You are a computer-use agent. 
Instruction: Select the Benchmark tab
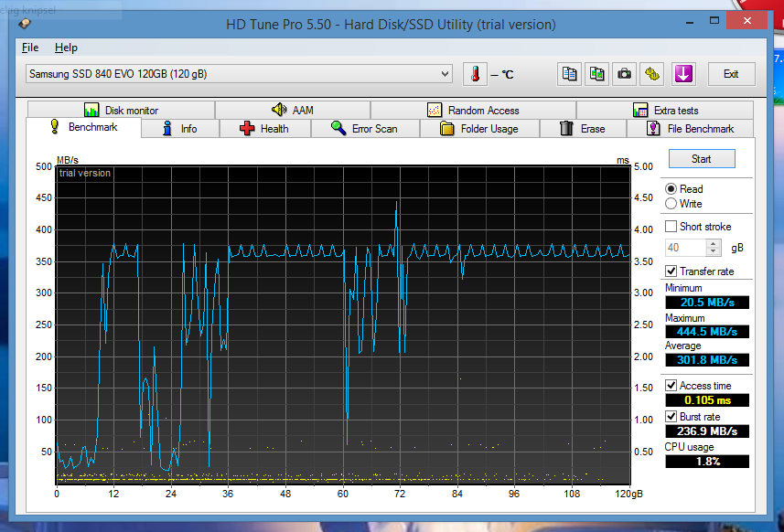click(x=84, y=127)
